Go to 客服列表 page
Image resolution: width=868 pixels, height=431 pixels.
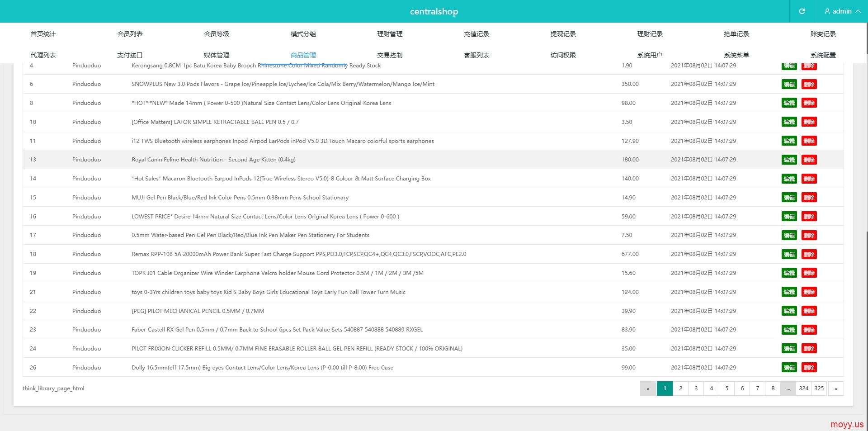pos(476,55)
